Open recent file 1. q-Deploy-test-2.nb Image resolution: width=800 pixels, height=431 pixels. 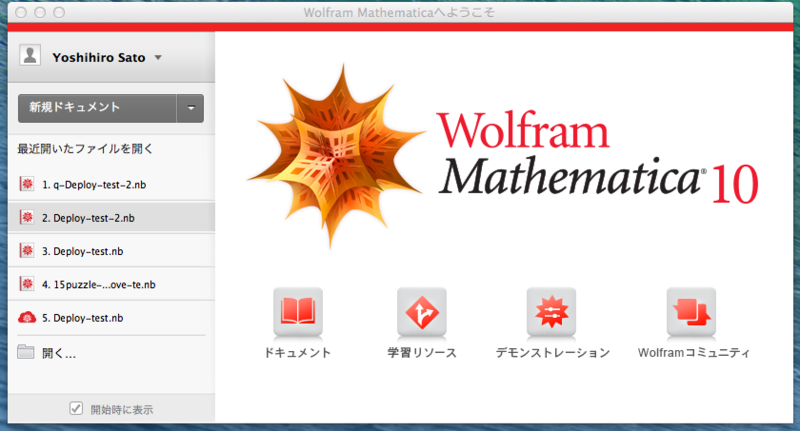coord(111,184)
